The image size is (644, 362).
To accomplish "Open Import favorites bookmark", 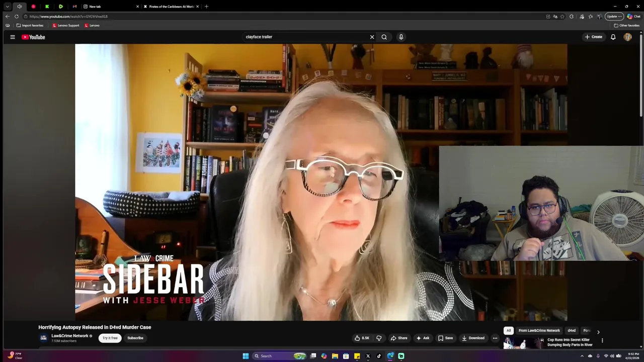I will pyautogui.click(x=30, y=25).
